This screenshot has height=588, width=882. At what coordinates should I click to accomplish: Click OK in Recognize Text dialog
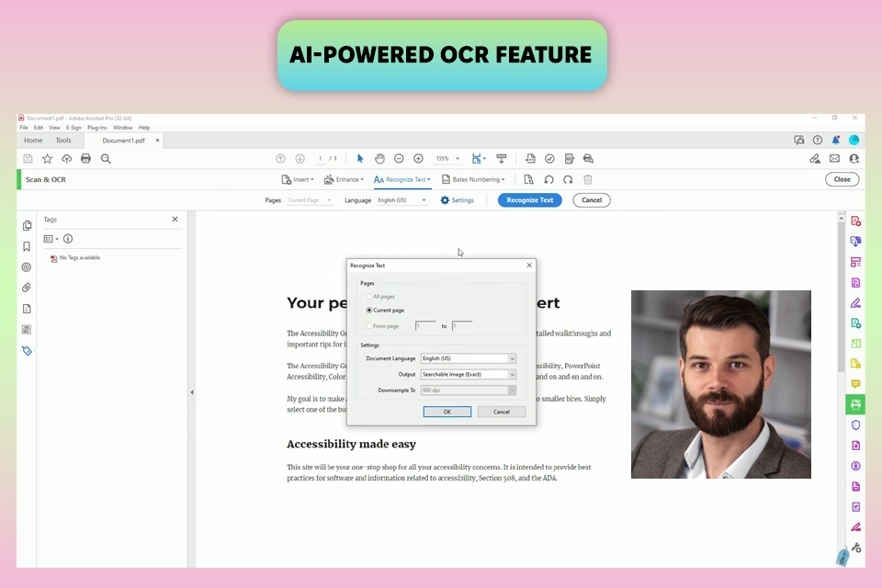(x=447, y=412)
